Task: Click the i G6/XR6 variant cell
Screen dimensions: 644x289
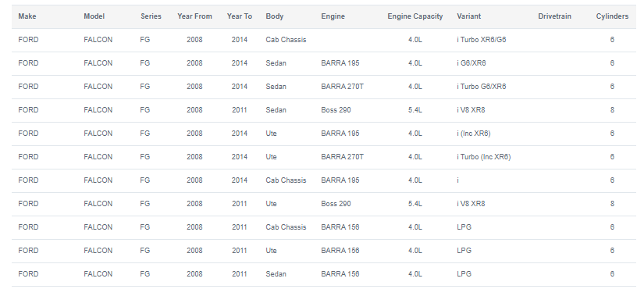Action: (x=471, y=63)
